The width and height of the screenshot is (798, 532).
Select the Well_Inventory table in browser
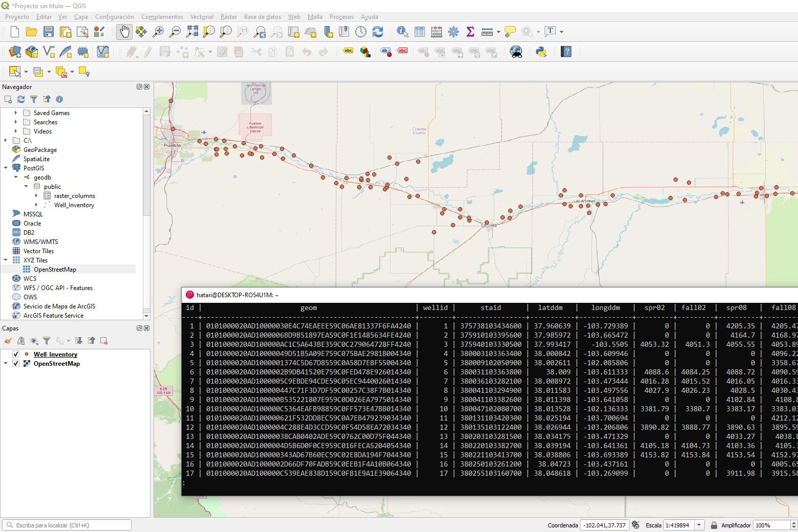[x=74, y=205]
